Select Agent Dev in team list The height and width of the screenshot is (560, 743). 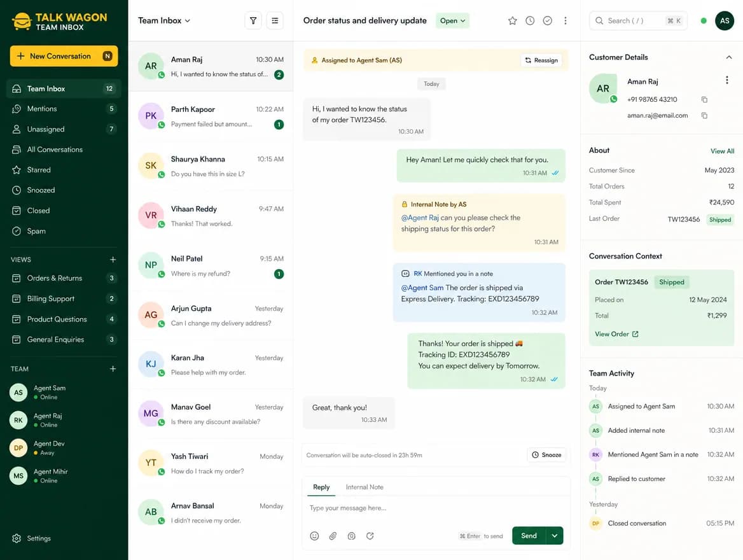pos(64,448)
